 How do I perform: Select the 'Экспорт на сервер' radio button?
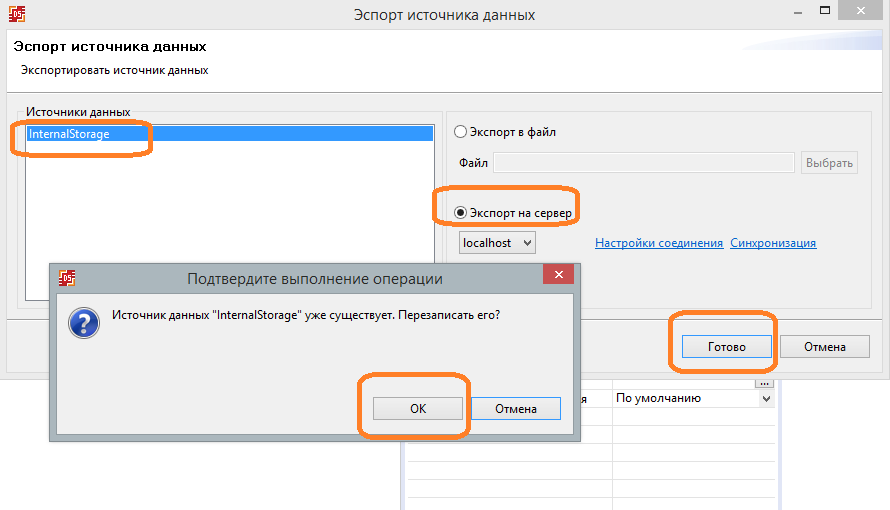point(461,213)
